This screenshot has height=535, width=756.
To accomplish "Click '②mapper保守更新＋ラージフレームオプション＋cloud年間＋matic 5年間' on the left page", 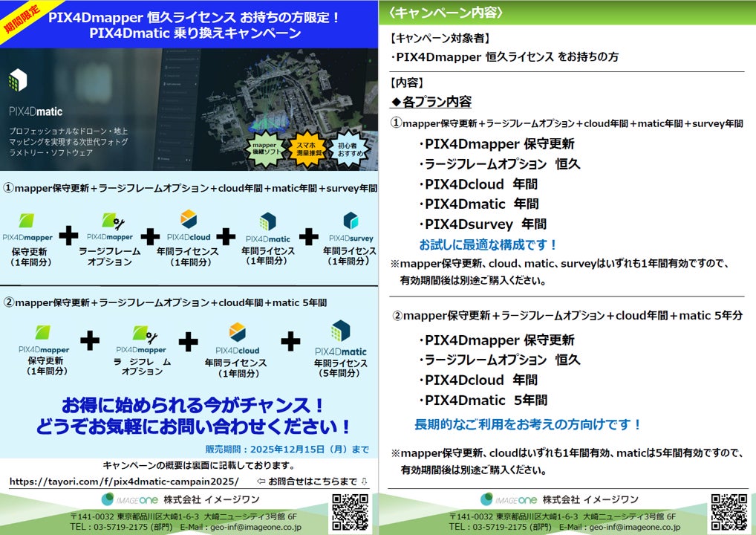I will tap(165, 302).
